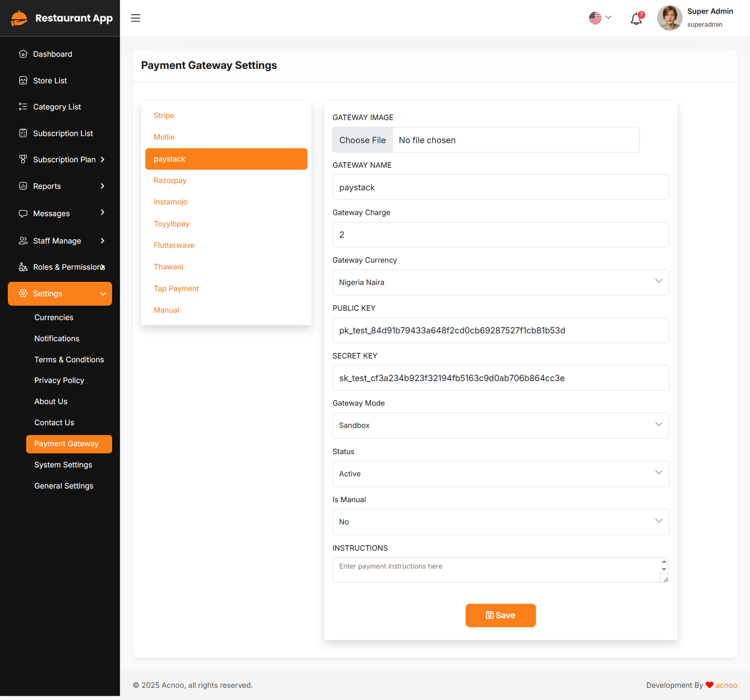Click the Category List icon

(23, 107)
